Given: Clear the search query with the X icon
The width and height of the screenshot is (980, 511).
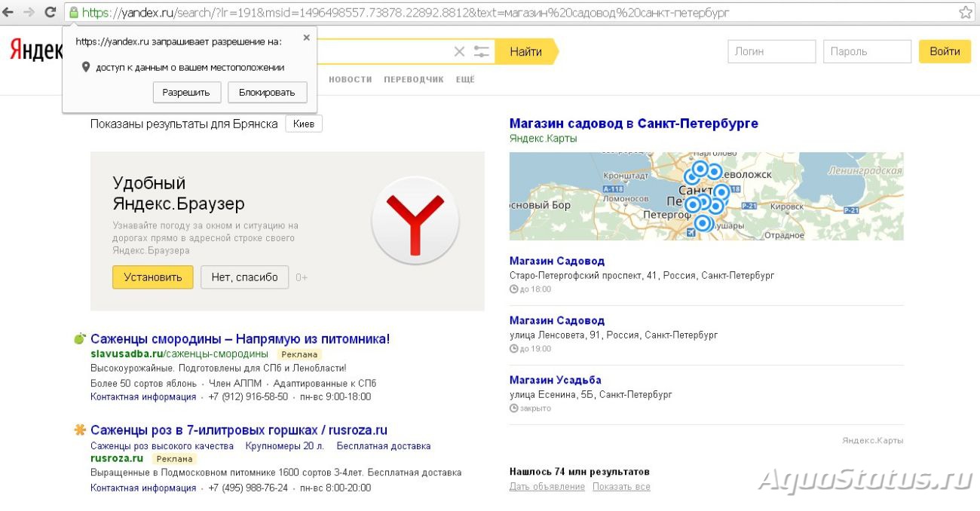Looking at the screenshot, I should pyautogui.click(x=459, y=51).
